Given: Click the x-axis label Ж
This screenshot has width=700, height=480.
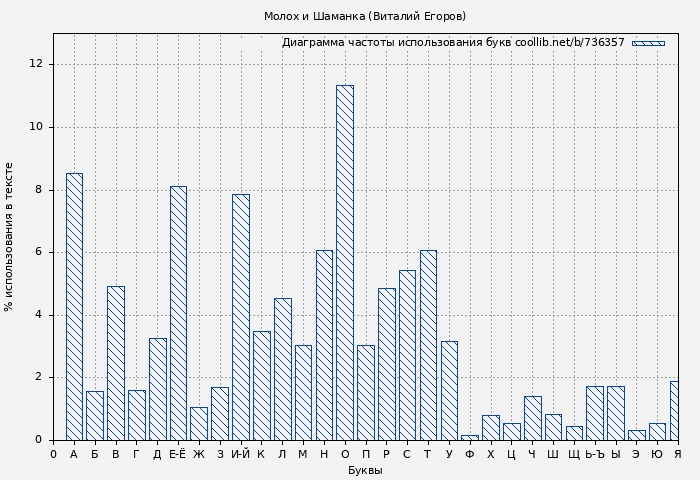Looking at the screenshot, I should click(x=199, y=454).
